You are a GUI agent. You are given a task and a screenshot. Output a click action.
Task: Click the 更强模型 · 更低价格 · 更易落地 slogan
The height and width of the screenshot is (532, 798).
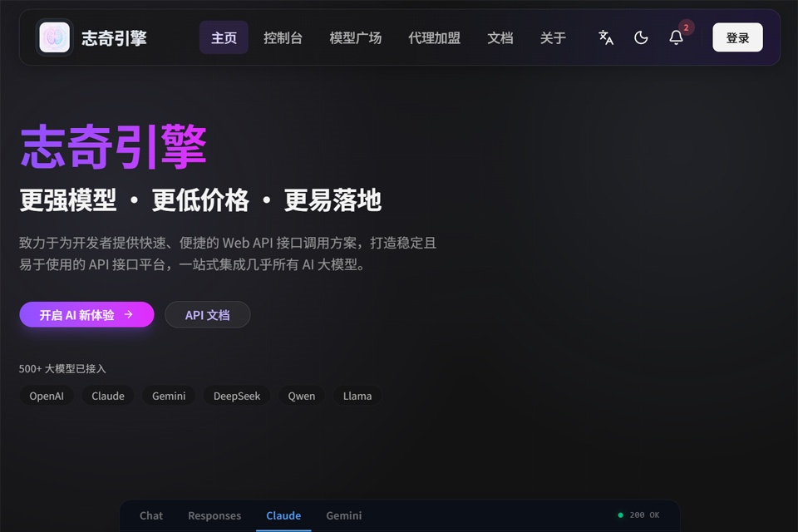tap(200, 199)
